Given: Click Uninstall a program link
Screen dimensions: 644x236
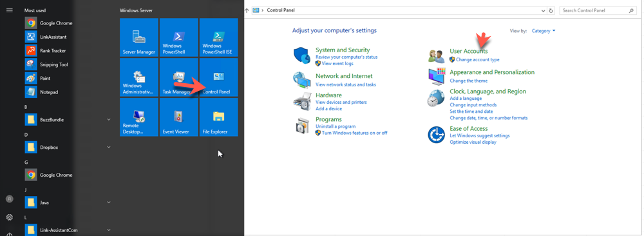Looking at the screenshot, I should click(x=335, y=126).
